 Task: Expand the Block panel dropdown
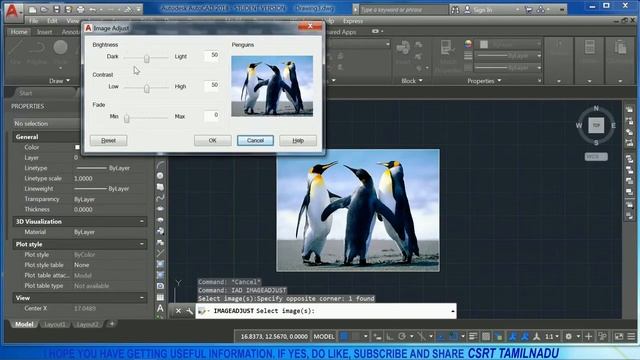412,81
